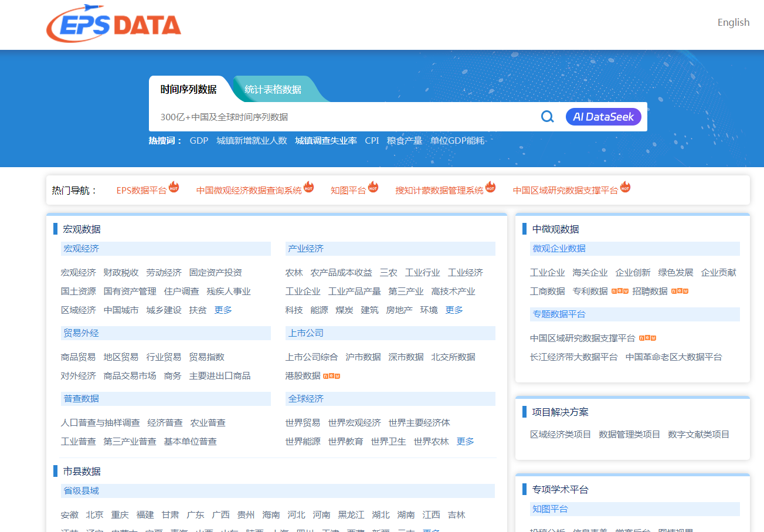Open the AI DataSeek button

click(603, 117)
